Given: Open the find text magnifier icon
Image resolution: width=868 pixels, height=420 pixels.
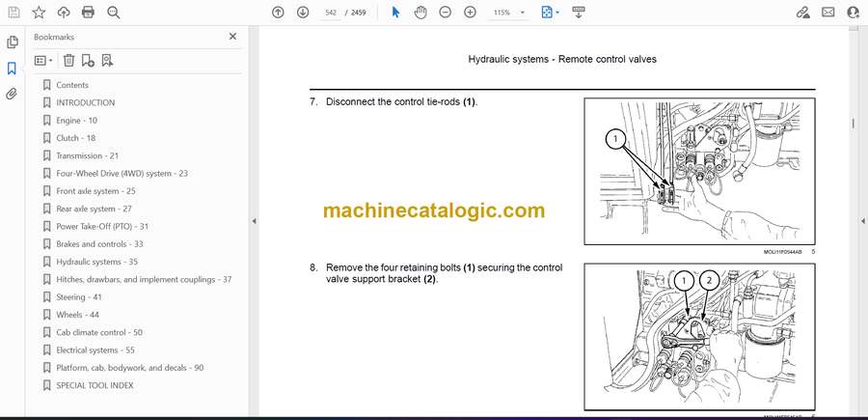Looking at the screenshot, I should point(114,13).
